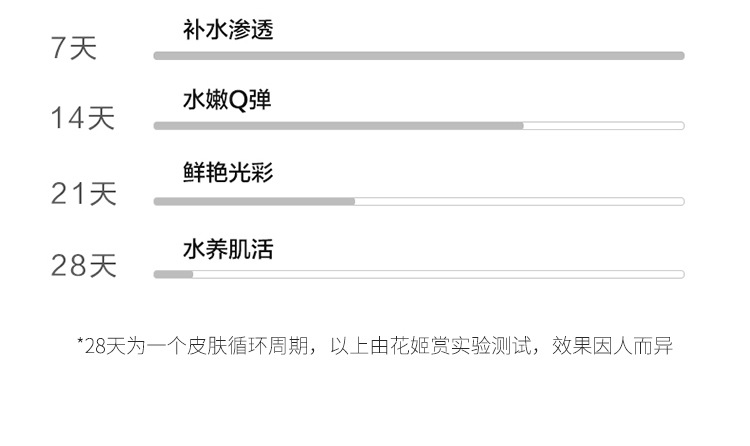The width and height of the screenshot is (750, 446).
Task: Click the footnote text starting with *28天
Action: (x=375, y=346)
